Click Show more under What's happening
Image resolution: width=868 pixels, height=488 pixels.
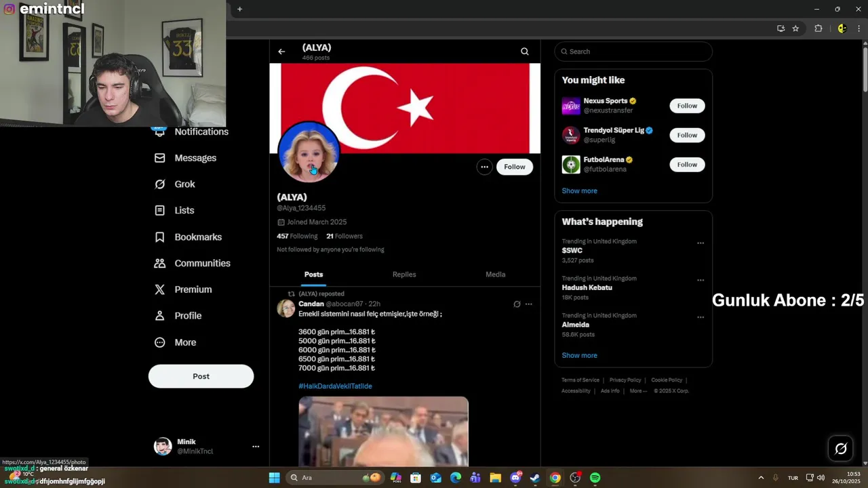click(579, 356)
